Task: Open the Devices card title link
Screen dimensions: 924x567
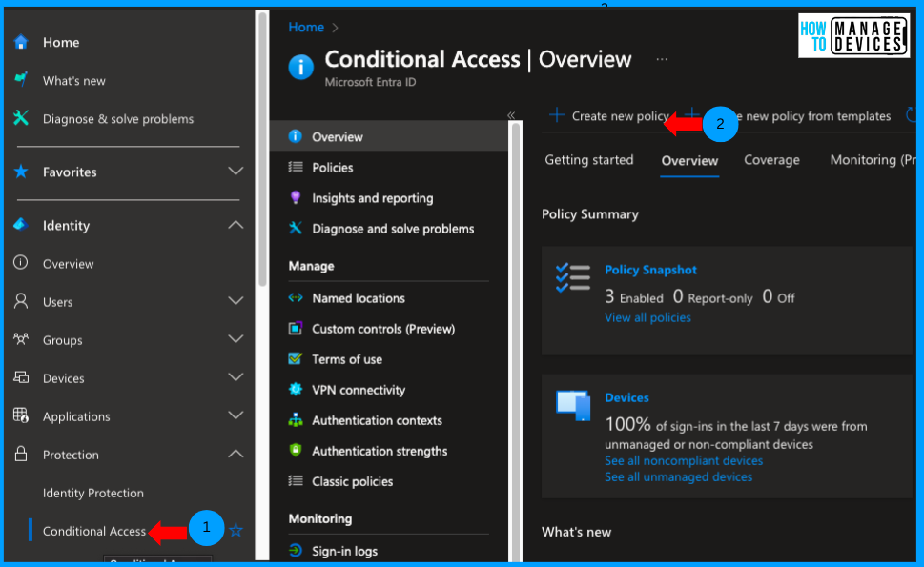Action: tap(626, 397)
